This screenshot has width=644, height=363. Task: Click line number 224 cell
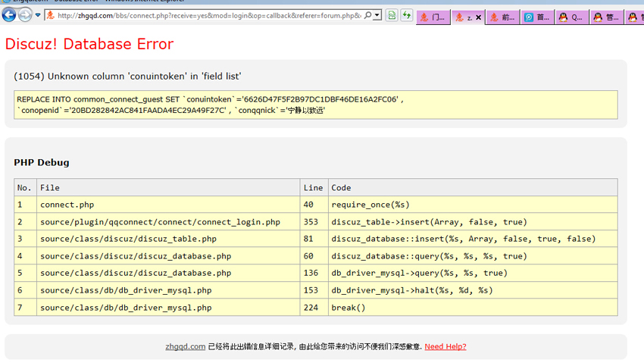click(x=314, y=307)
